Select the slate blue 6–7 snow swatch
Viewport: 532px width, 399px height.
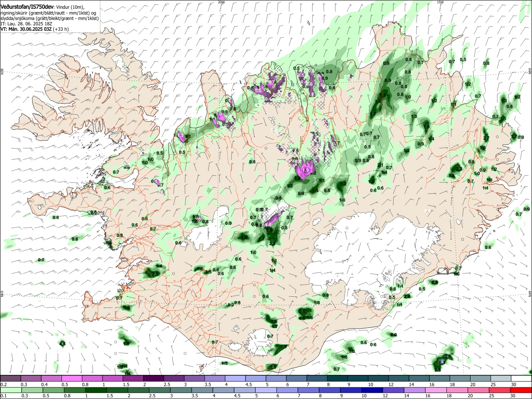[297, 378]
